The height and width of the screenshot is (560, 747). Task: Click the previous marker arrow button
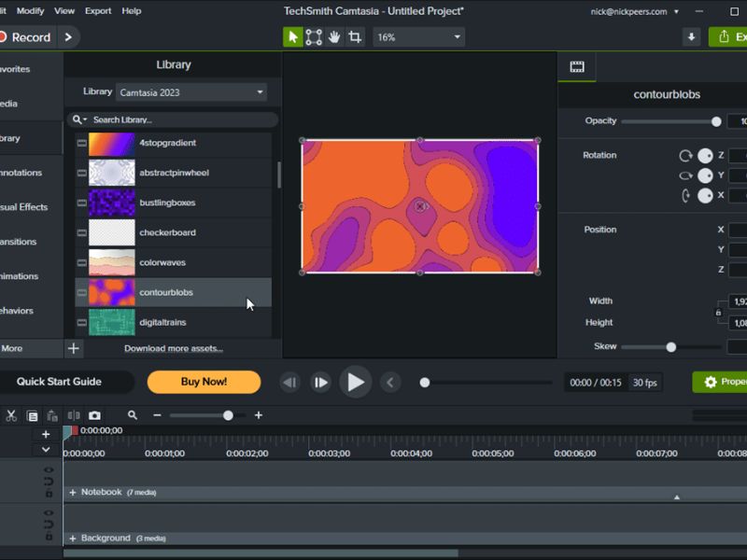[x=390, y=383]
